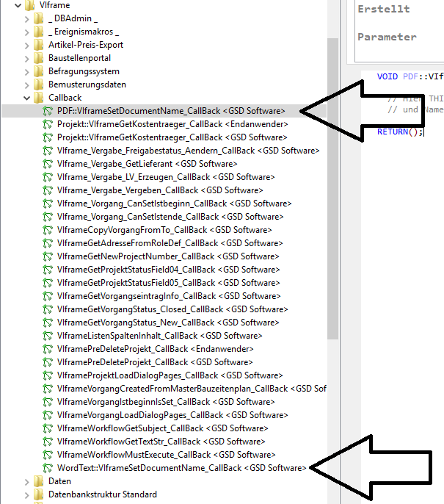Select VIframeWorkflowMustExecute_CallBack entry
The width and height of the screenshot is (444, 504).
pyautogui.click(x=167, y=455)
